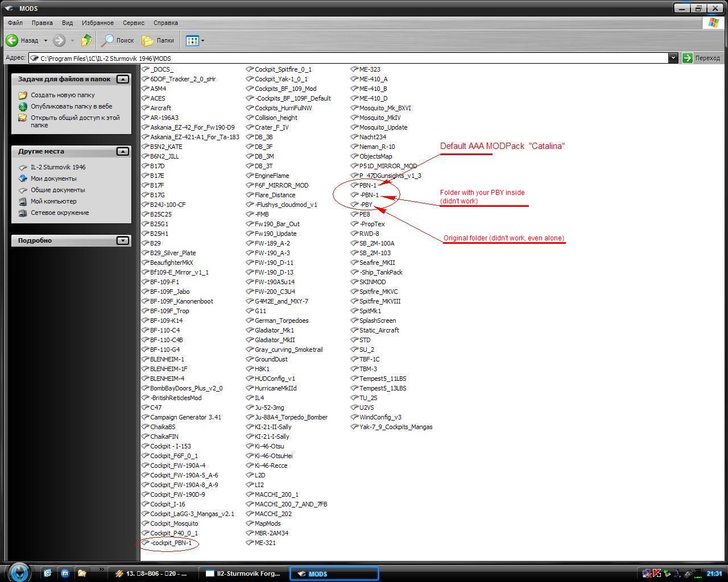Select the _DOCS_ folder icon
Image resolution: width=728 pixels, height=582 pixels.
point(145,69)
